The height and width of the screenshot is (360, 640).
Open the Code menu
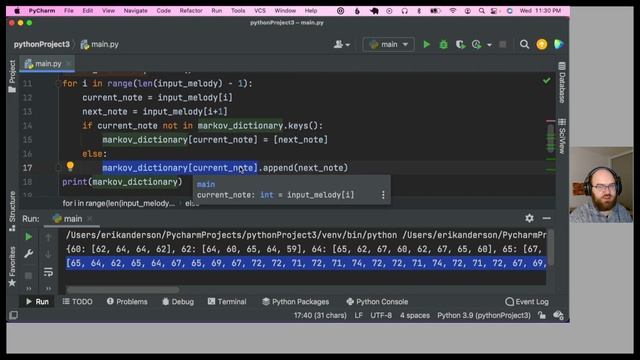[163, 11]
